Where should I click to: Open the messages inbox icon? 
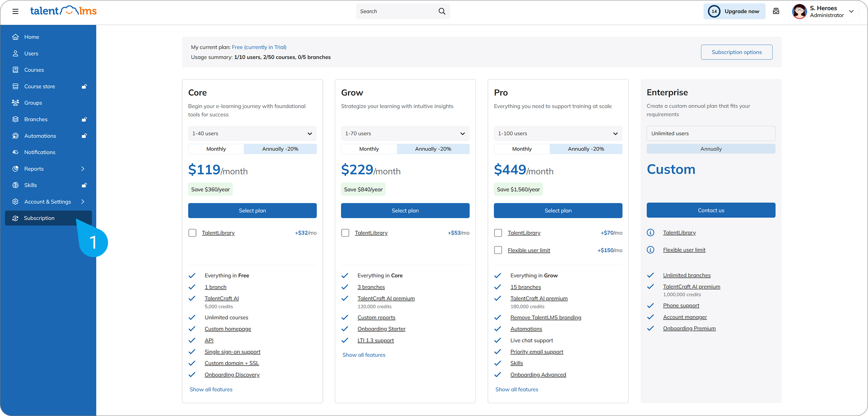[x=776, y=11]
